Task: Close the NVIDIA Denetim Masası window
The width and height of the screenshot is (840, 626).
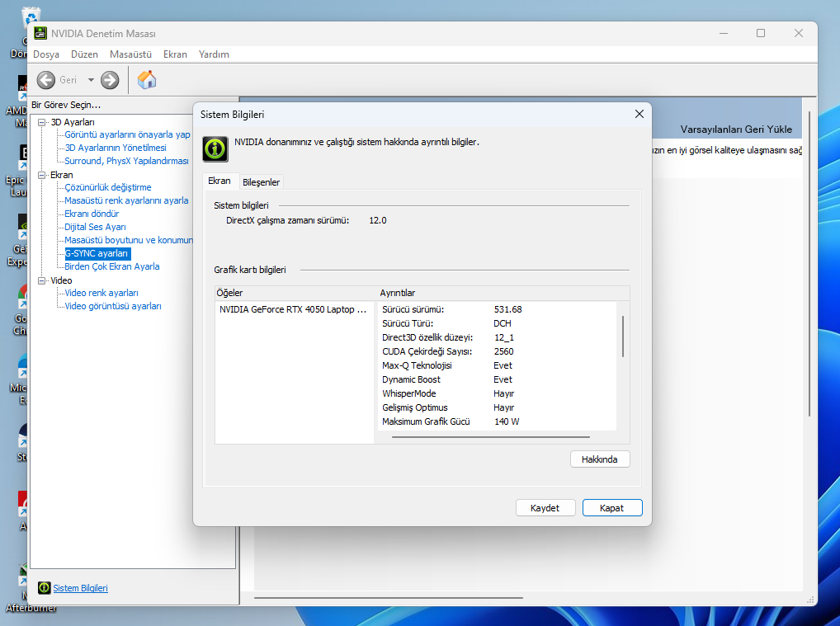Action: (798, 33)
